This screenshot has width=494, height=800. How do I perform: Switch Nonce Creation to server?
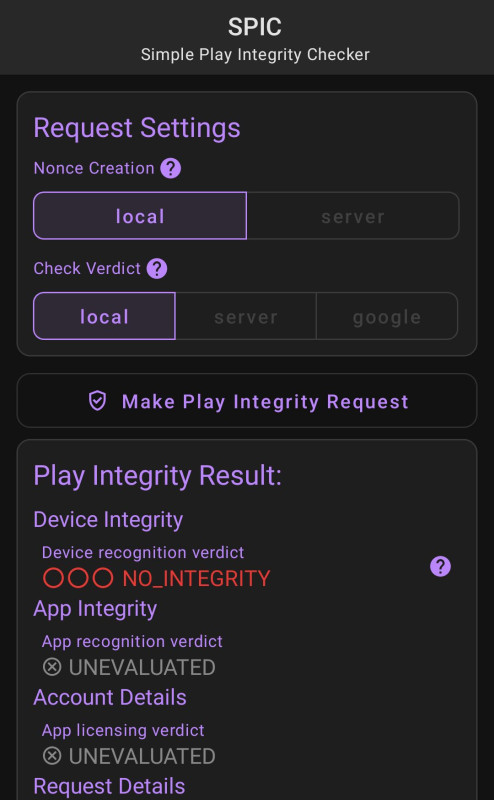click(x=353, y=216)
